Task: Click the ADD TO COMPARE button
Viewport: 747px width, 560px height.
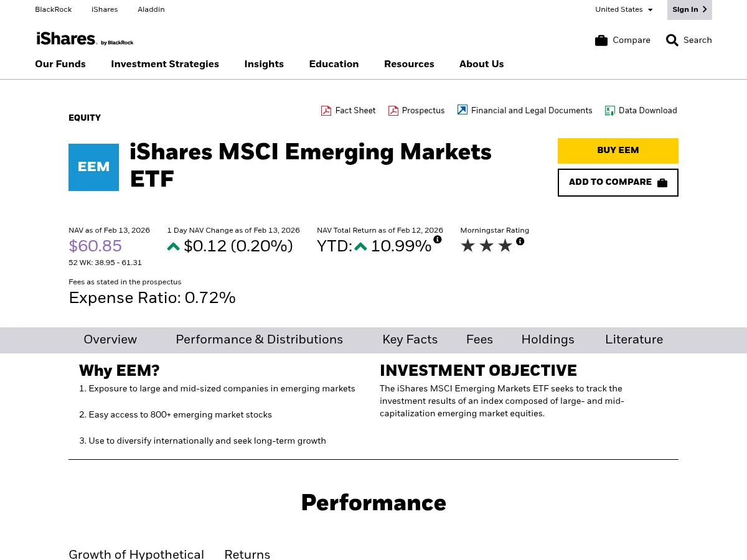Action: [618, 182]
